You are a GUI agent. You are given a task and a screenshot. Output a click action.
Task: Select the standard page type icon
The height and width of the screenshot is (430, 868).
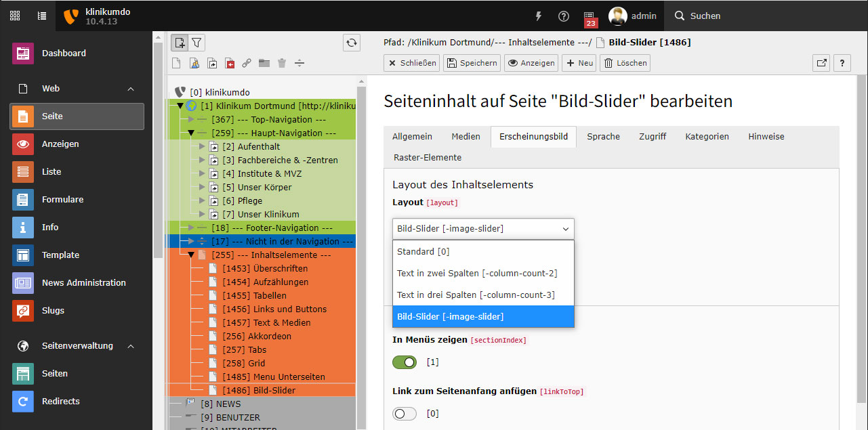176,63
